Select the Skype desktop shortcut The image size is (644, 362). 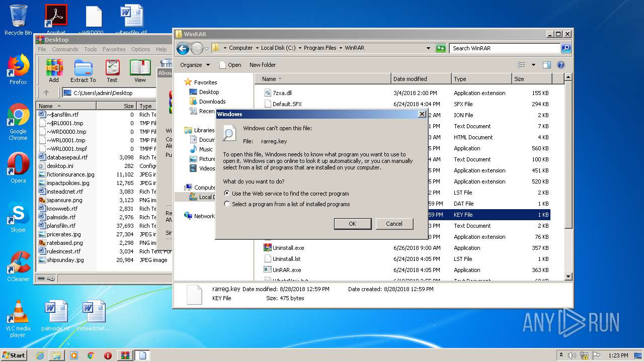18,217
